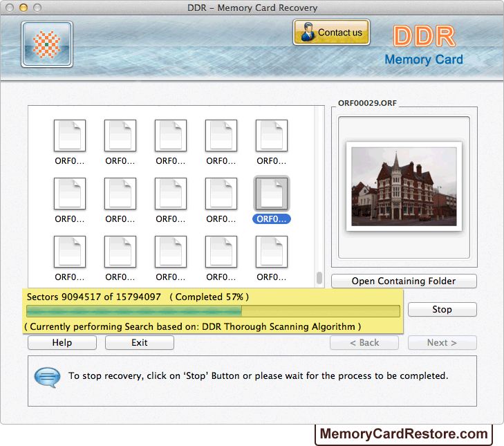This screenshot has width=504, height=446.
Task: Click the 'To stop recovery' instruction text
Action: pyautogui.click(x=258, y=375)
